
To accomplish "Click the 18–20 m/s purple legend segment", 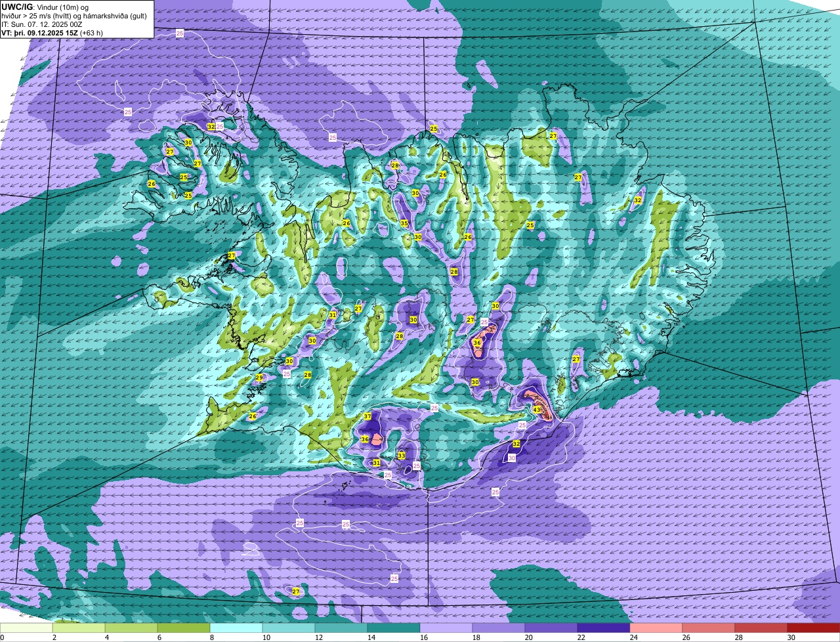I will tap(499, 628).
